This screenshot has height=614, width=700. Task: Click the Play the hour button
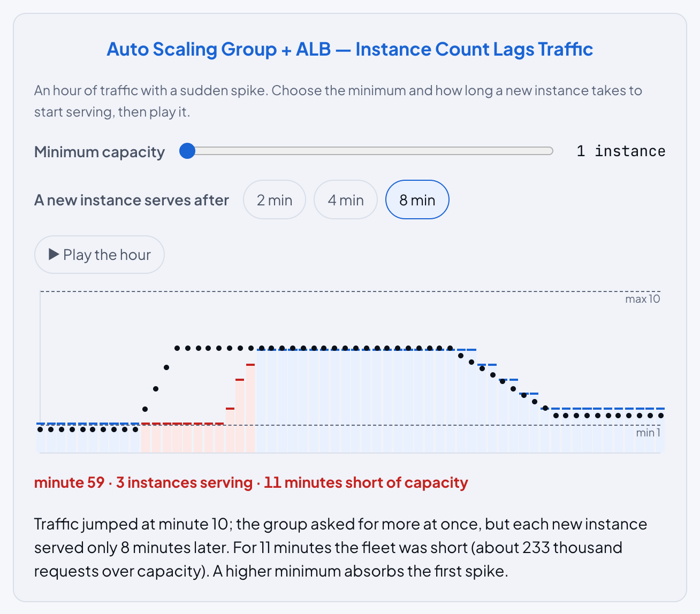click(x=100, y=255)
